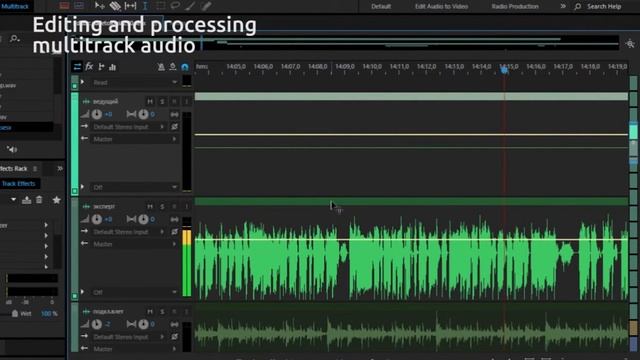
Task: Open the Effects Rack tab
Action: click(13, 169)
